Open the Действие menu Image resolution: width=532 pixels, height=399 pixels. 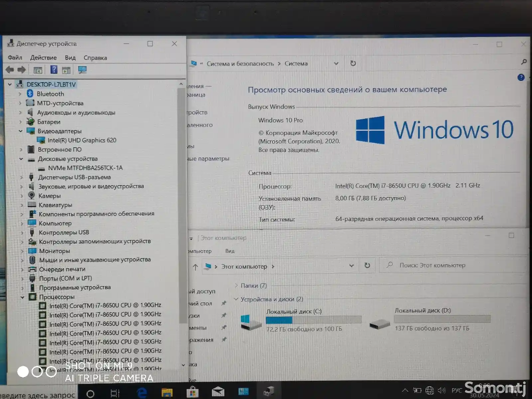pos(43,58)
